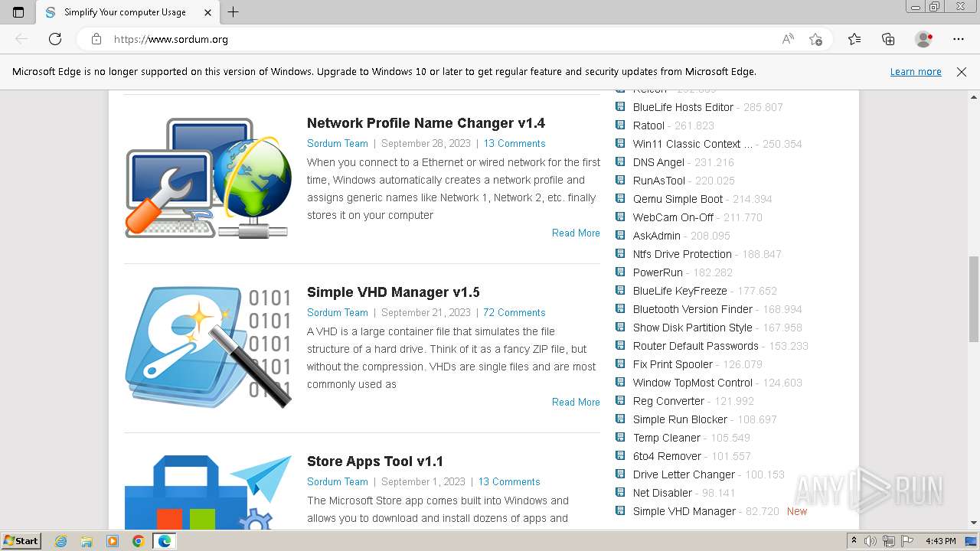Dismiss the Edge unsupported notification bar
Image resolution: width=980 pixels, height=551 pixels.
(x=962, y=71)
